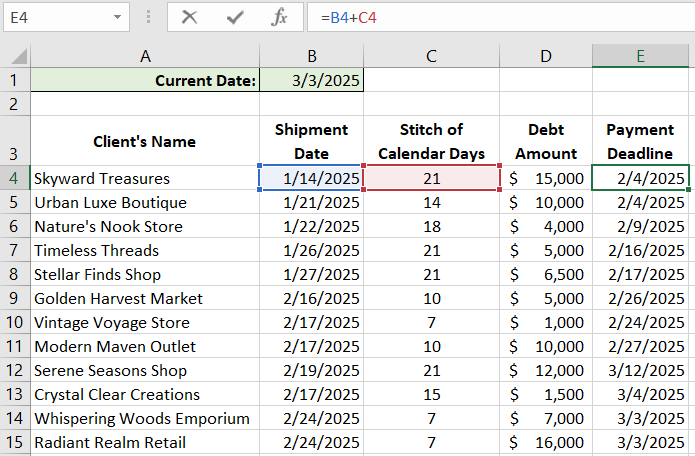This screenshot has height=456, width=695.
Task: Click the Stitch of Calendar Days header
Action: 431,141
